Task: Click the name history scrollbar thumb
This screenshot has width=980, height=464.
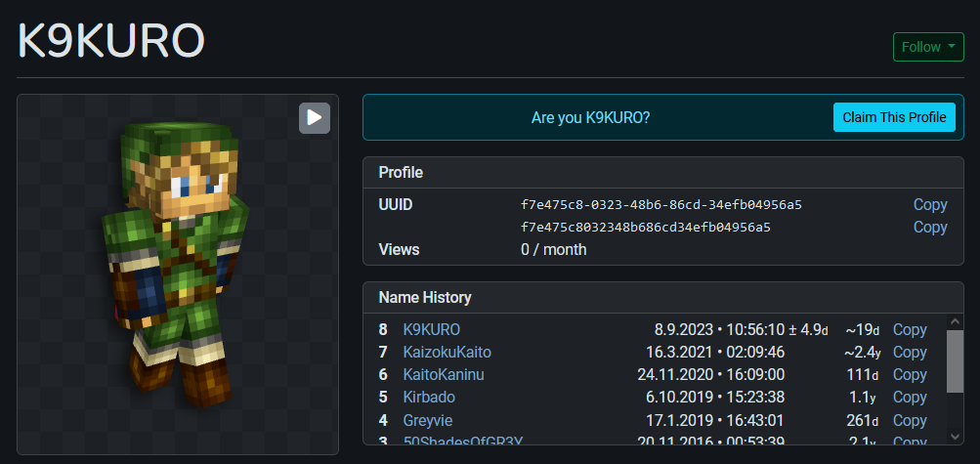Action: (x=955, y=361)
